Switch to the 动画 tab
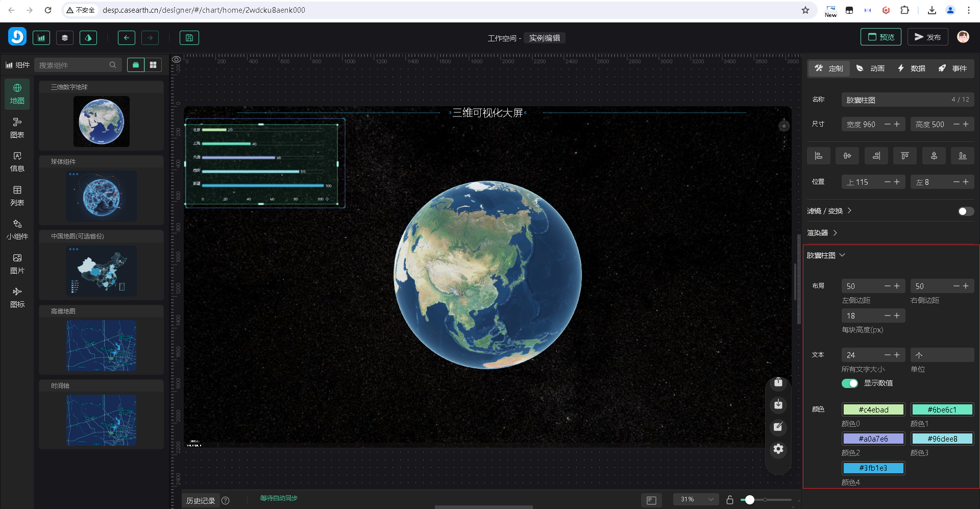Image resolution: width=980 pixels, height=509 pixels. pyautogui.click(x=871, y=68)
